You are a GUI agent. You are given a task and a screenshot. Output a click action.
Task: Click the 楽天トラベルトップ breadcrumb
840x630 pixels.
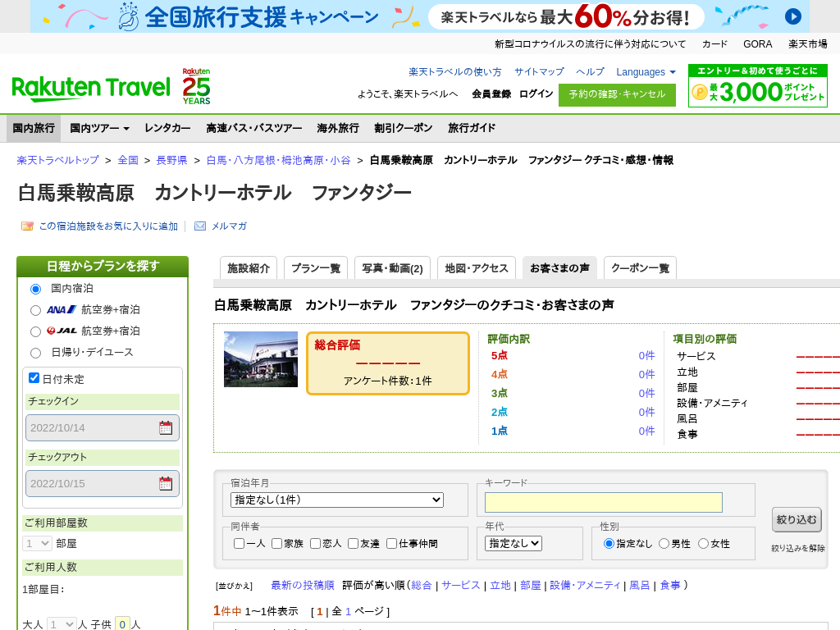[x=58, y=160]
